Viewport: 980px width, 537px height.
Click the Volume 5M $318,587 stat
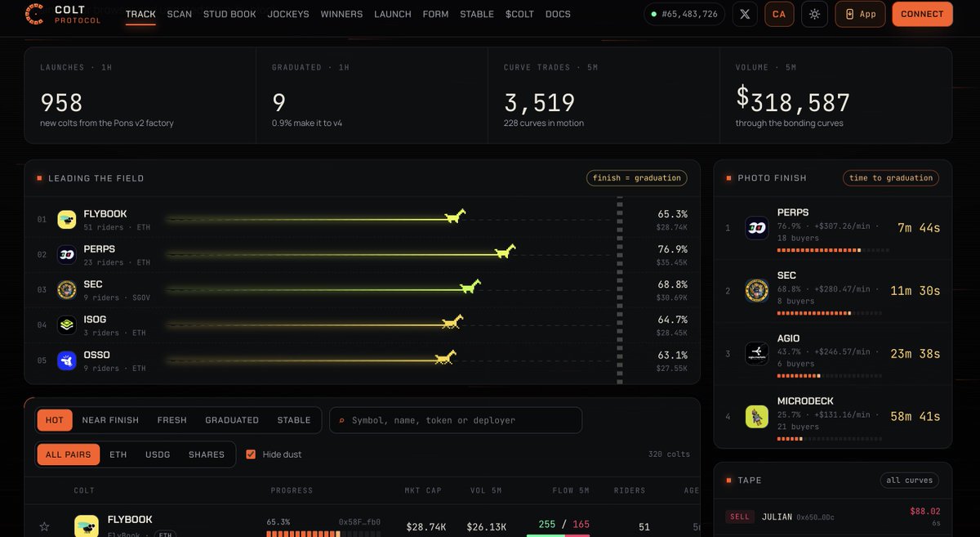793,101
